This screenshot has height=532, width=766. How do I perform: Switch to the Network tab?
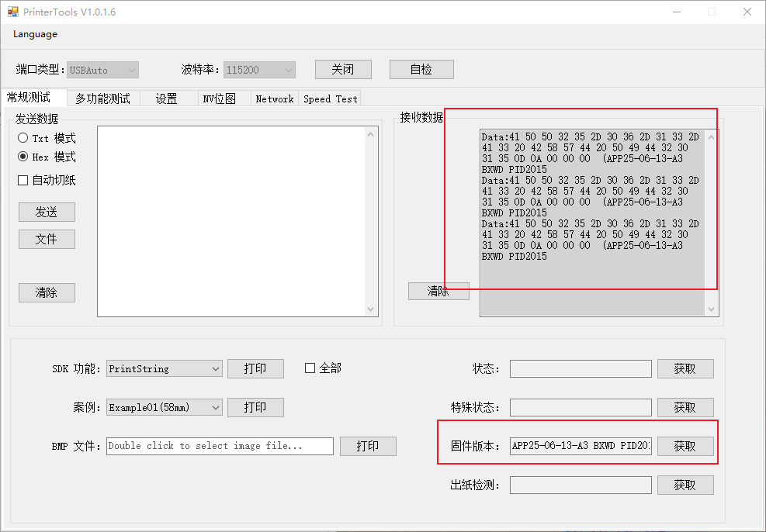[274, 98]
